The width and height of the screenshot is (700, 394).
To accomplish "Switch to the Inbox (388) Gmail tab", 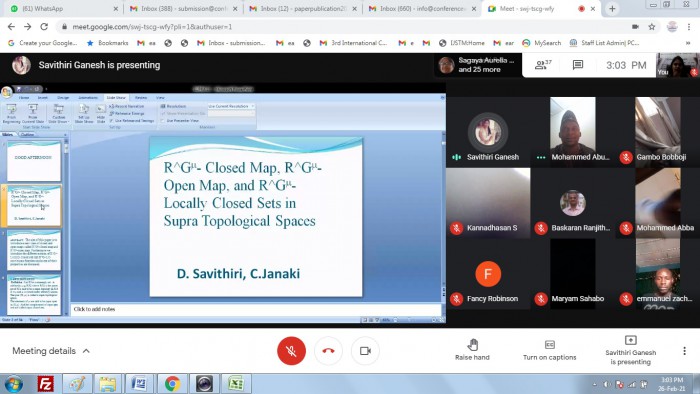I will coord(183,8).
